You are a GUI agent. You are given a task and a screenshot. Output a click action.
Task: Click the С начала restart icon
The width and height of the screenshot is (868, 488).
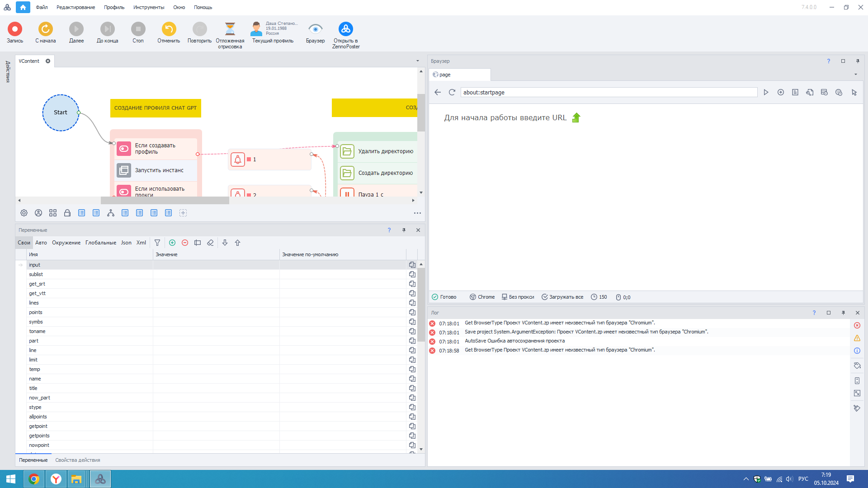46,29
